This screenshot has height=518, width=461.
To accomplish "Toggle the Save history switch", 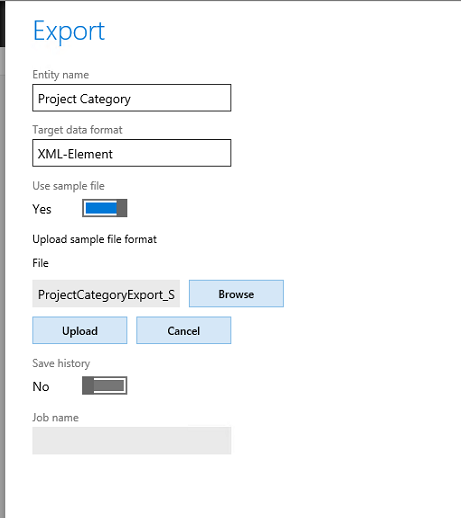I will click(x=105, y=386).
